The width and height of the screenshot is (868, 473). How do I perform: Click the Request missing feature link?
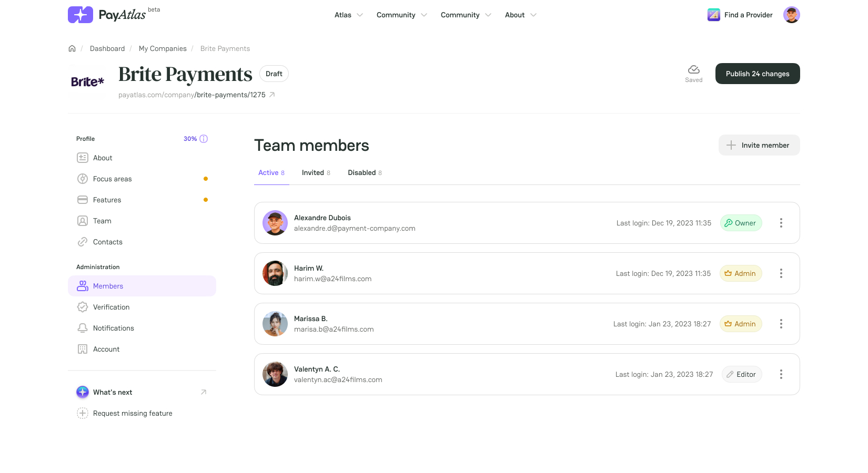(x=133, y=413)
